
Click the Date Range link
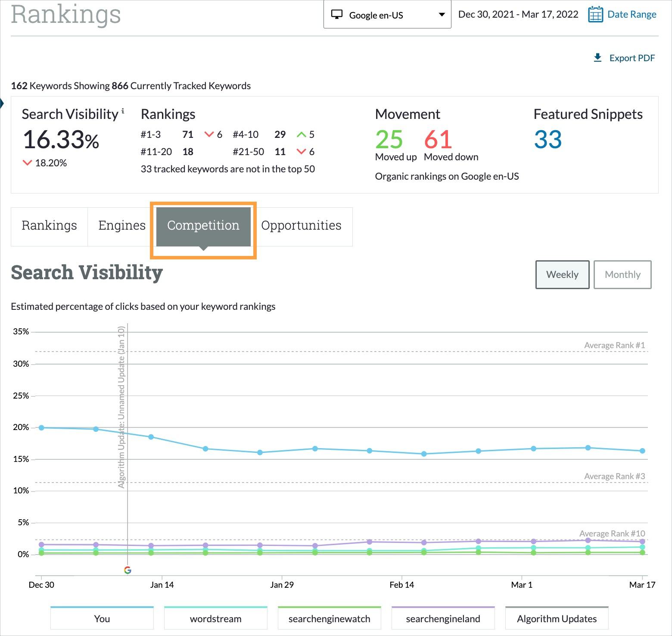632,14
